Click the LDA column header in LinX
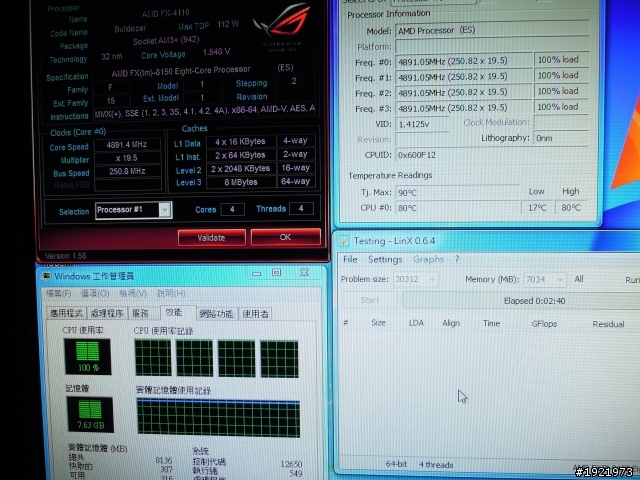640x480 pixels. 416,323
